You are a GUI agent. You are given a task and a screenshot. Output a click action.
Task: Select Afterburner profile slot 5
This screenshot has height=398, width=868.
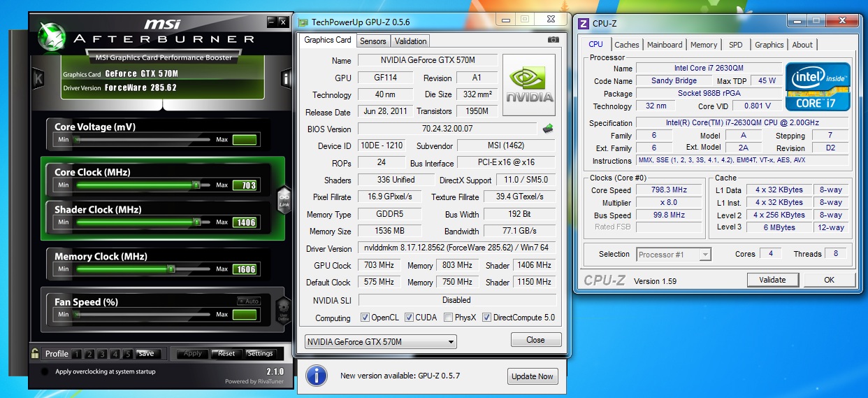(128, 354)
